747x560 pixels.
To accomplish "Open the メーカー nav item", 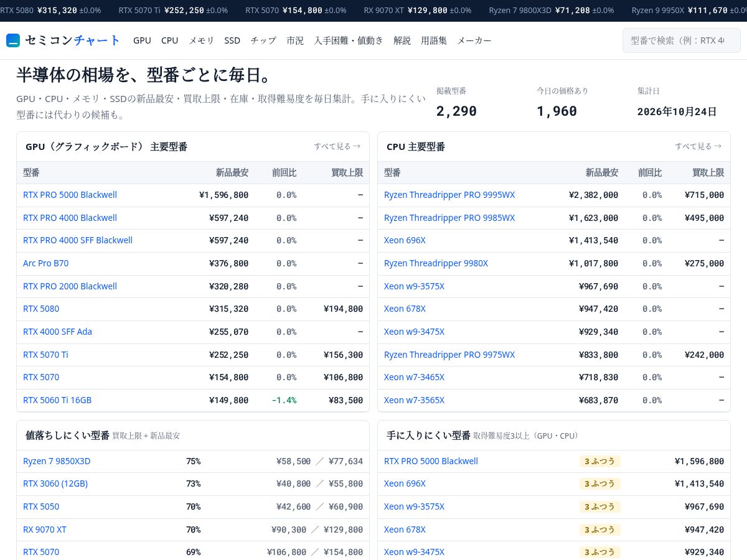I will point(474,40).
